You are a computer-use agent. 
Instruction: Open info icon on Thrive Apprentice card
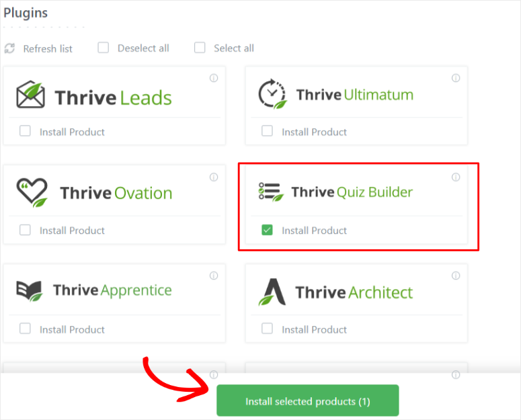click(214, 276)
